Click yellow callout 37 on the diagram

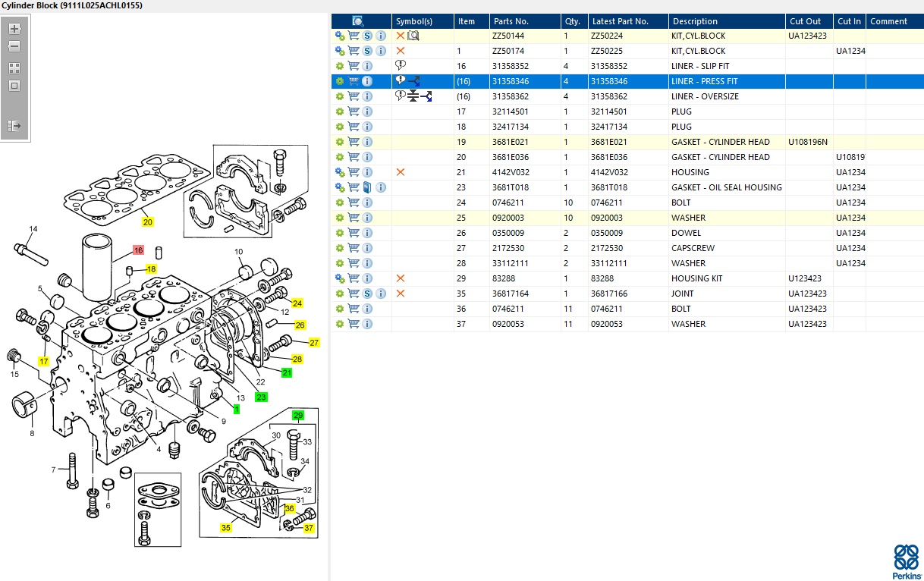pos(309,528)
